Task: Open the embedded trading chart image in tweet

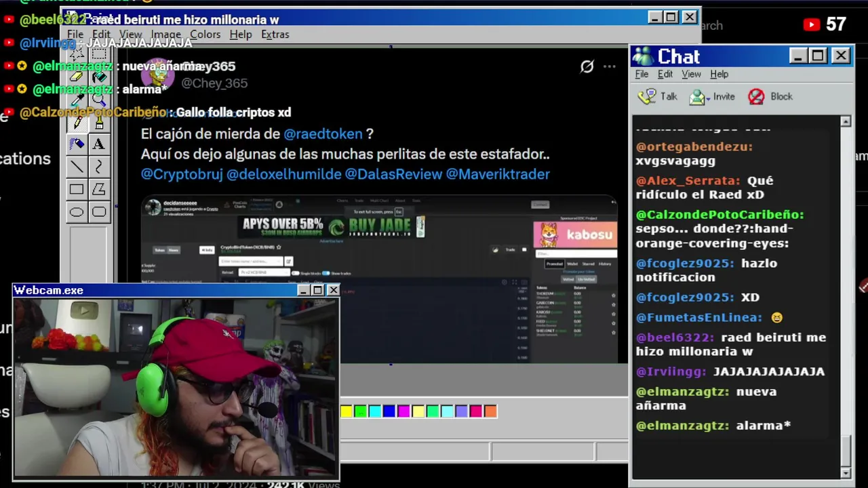Action: click(x=379, y=279)
